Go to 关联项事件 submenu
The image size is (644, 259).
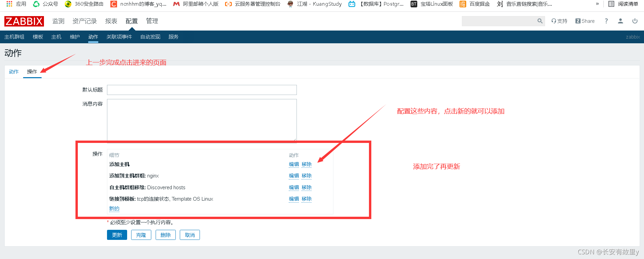pyautogui.click(x=119, y=37)
